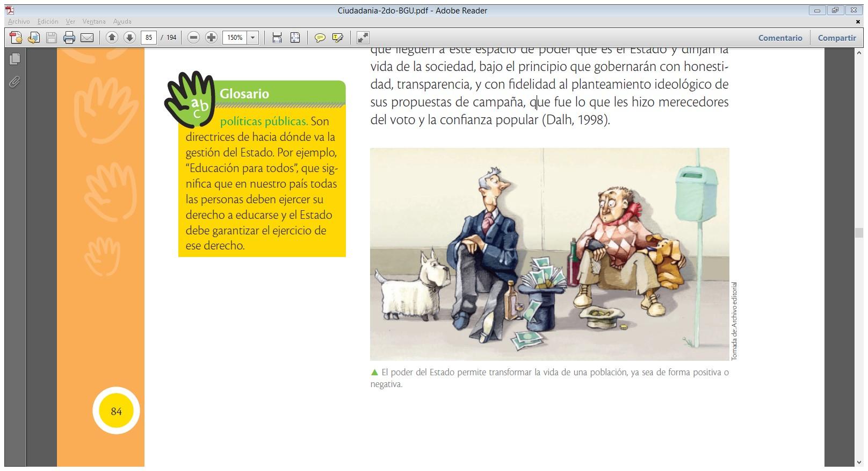Click the scrollbar up arrow
This screenshot has height=471, width=868.
859,52
